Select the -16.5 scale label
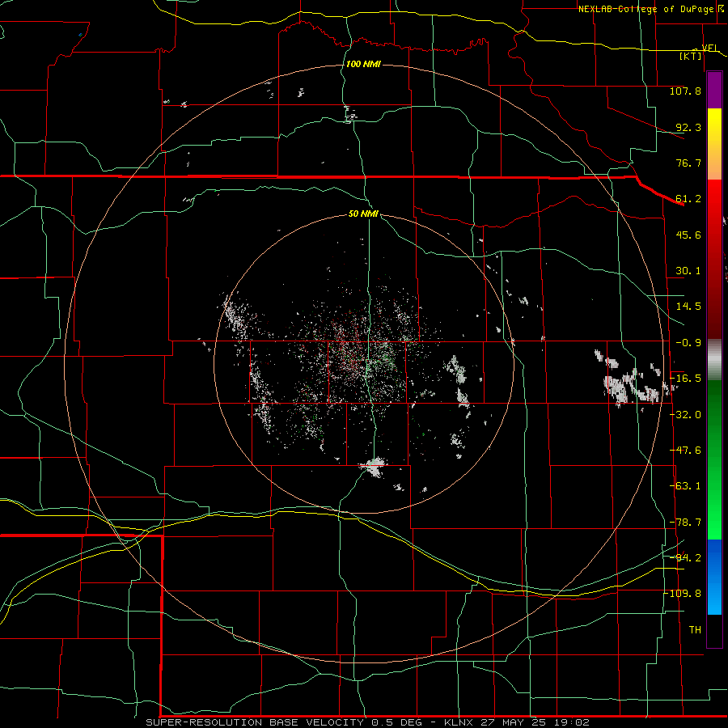Image resolution: width=728 pixels, height=728 pixels. tap(685, 379)
